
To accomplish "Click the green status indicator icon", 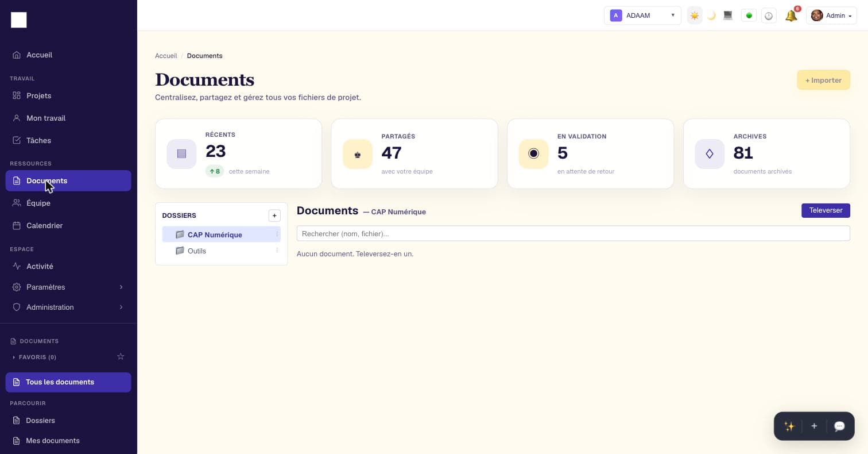I will click(x=749, y=16).
